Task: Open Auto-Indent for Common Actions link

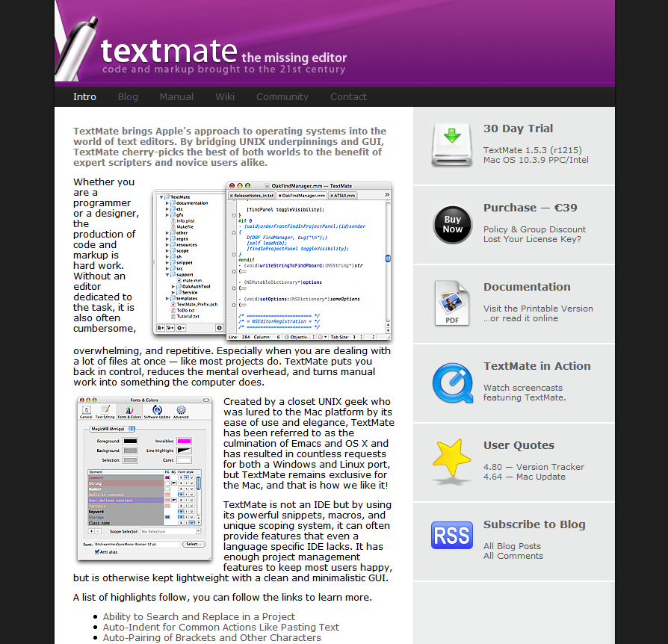Action: 220,627
